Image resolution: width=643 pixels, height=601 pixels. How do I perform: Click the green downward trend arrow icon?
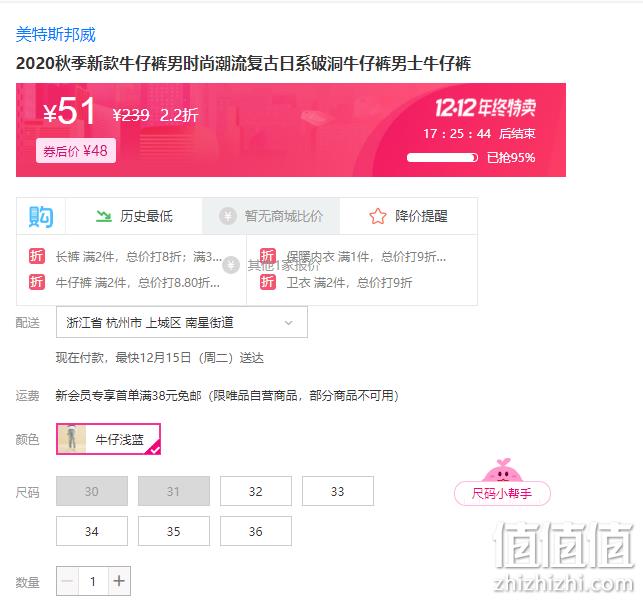point(104,216)
